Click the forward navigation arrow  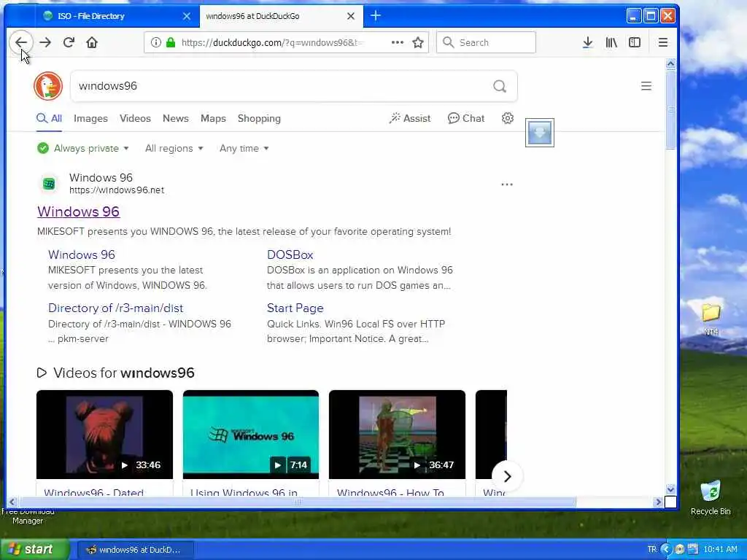pos(45,42)
